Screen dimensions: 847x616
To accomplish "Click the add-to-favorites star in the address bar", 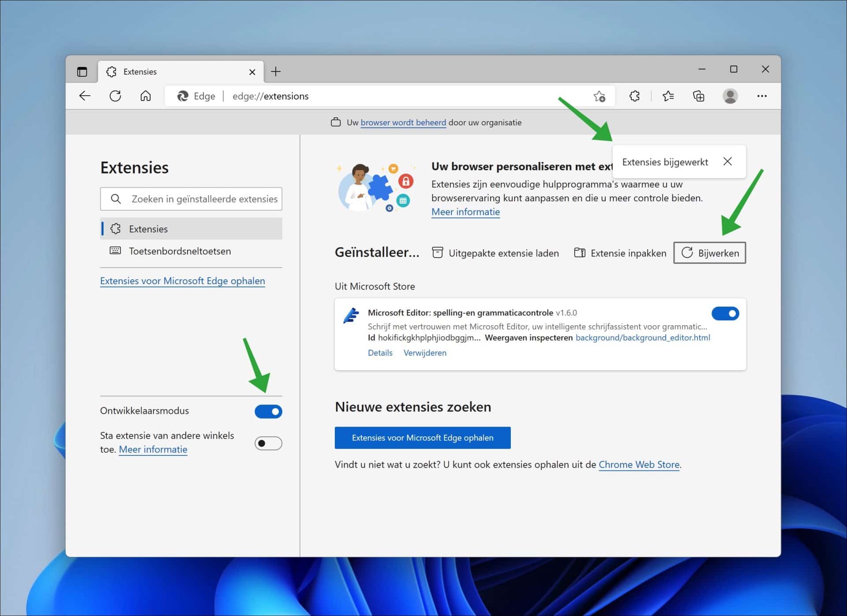I will 600,96.
